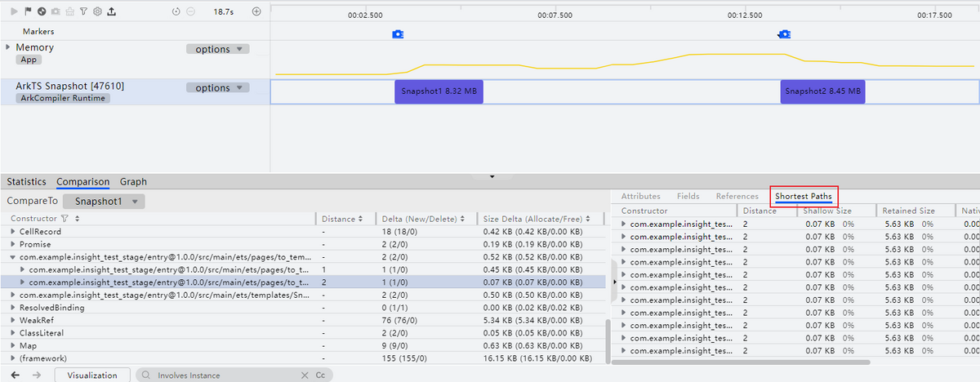Click the filter funnel icon in top toolbar
The width and height of the screenshot is (980, 382).
[x=83, y=12]
